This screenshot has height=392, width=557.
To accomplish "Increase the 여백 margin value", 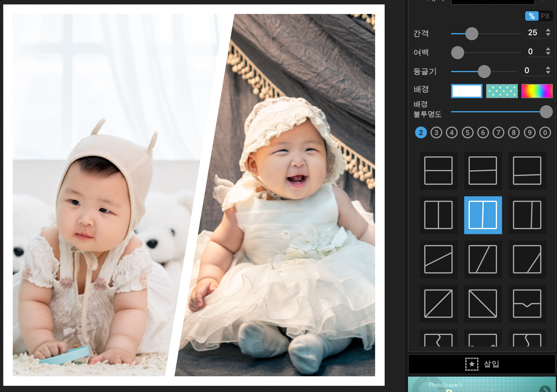I will pos(548,49).
